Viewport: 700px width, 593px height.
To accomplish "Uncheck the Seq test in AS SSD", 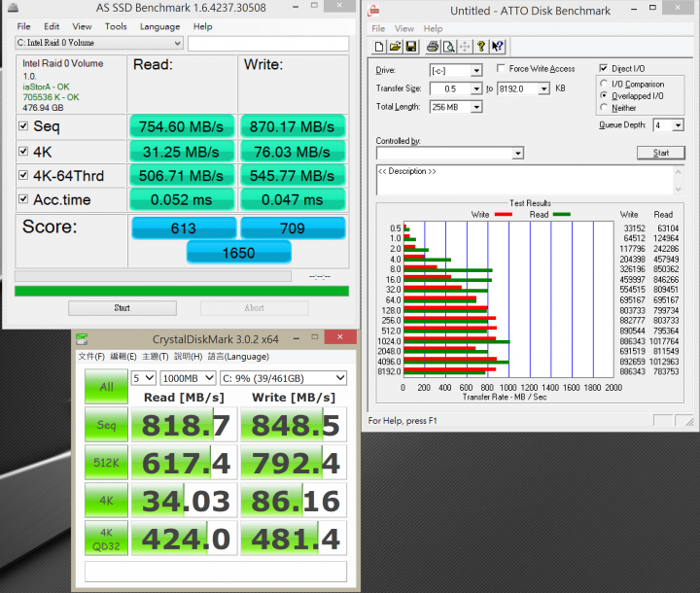I will click(23, 126).
